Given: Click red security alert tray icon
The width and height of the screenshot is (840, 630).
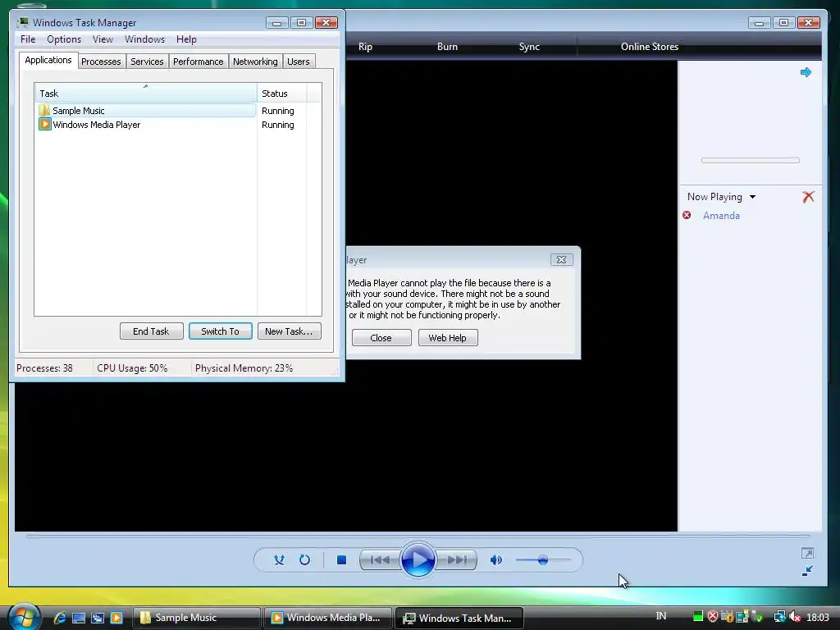Looking at the screenshot, I should 713,617.
